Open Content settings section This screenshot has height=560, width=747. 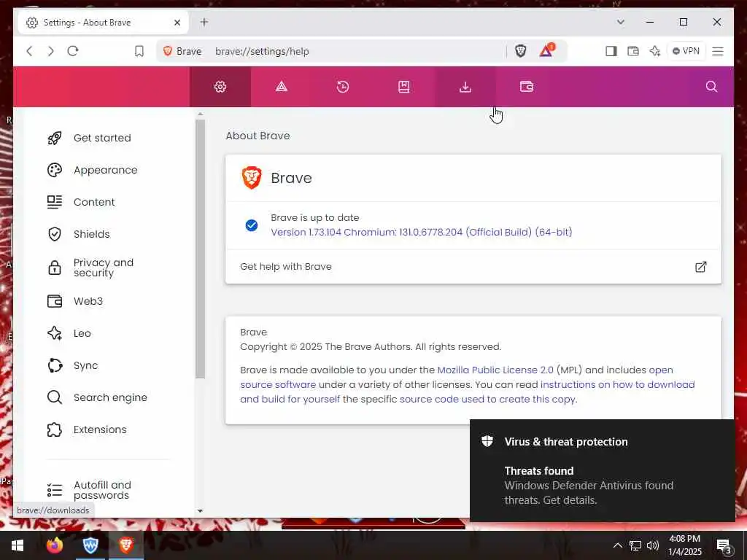point(94,202)
